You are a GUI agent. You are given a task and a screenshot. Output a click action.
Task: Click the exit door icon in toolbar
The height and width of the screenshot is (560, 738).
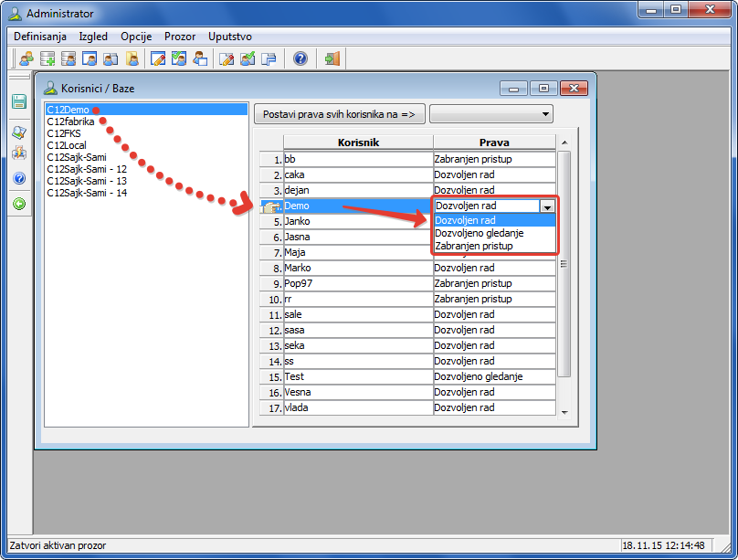pos(332,58)
